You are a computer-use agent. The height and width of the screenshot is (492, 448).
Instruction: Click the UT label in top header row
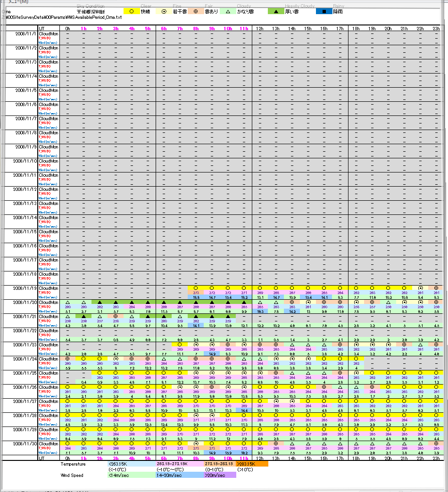click(42, 29)
